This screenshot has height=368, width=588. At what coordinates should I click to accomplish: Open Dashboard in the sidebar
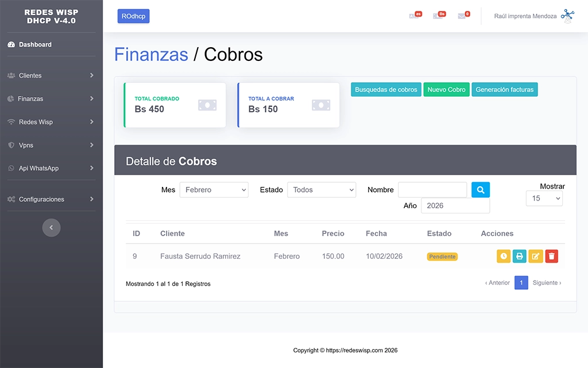coord(35,44)
